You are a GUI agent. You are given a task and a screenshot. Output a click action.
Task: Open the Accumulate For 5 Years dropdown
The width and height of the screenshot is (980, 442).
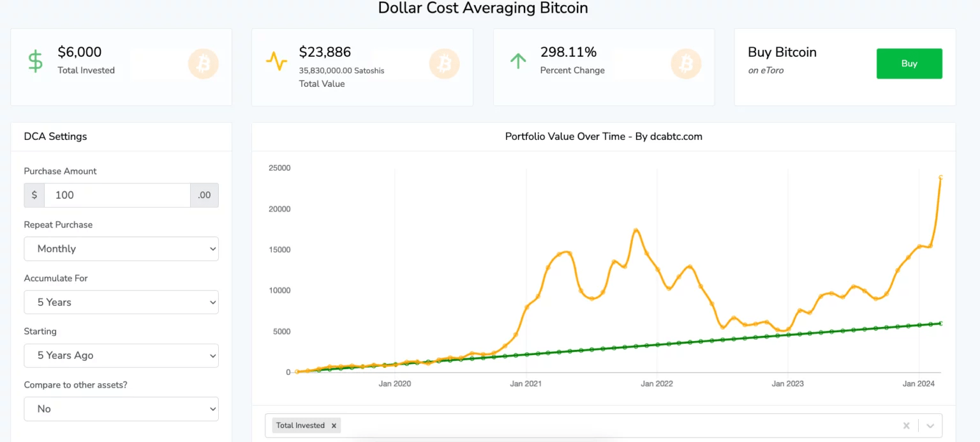(121, 302)
